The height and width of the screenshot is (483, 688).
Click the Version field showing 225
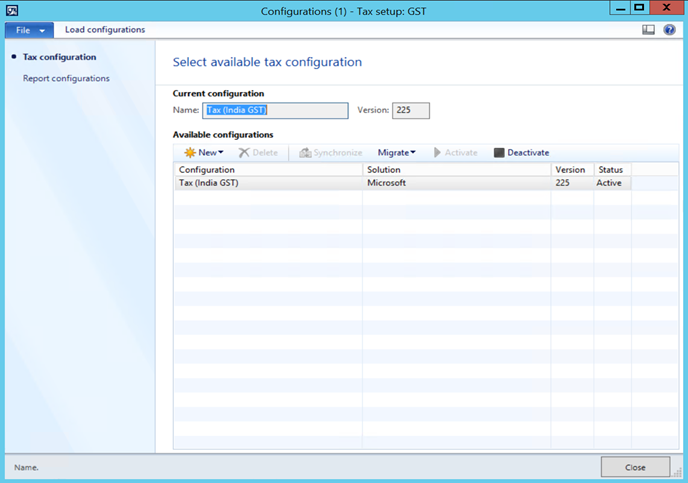(411, 111)
